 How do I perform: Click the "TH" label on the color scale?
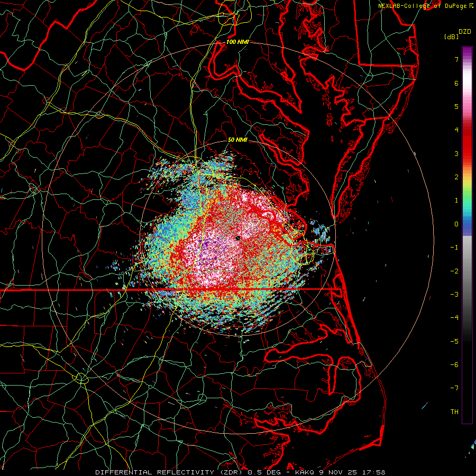pyautogui.click(x=454, y=411)
